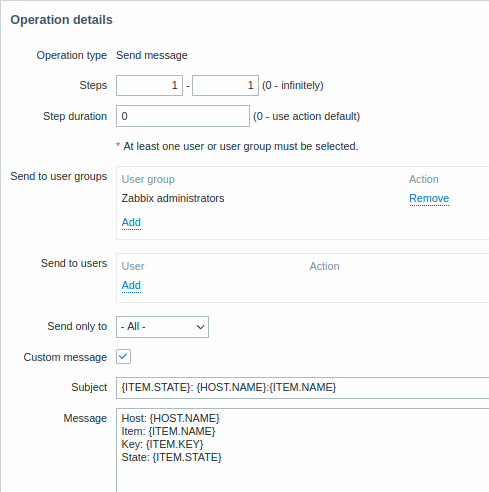The height and width of the screenshot is (492, 489).
Task: Click the Subject text field
Action: [x=302, y=388]
